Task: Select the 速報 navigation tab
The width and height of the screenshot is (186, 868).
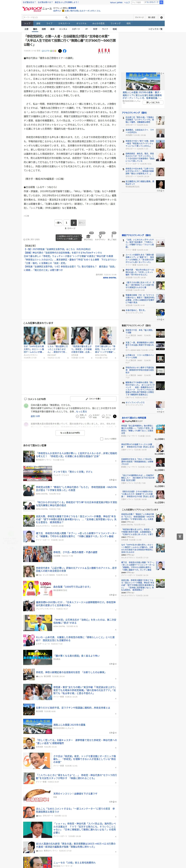Action: (38, 24)
